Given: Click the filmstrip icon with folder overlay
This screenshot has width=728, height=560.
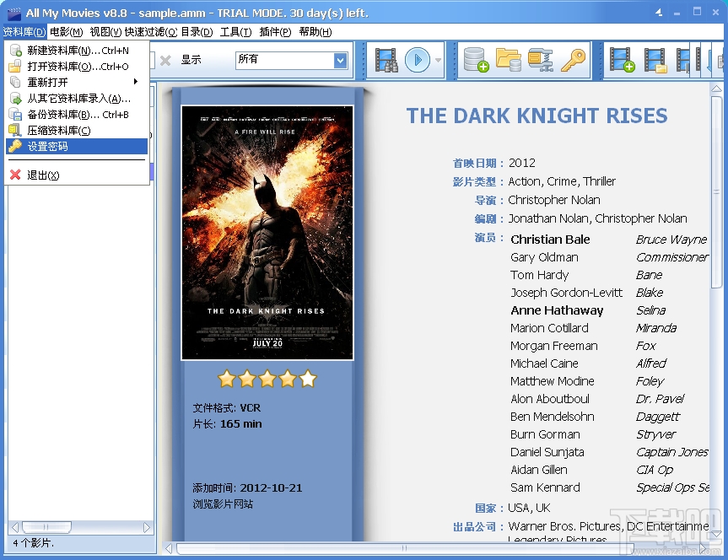Looking at the screenshot, I should coord(656,60).
